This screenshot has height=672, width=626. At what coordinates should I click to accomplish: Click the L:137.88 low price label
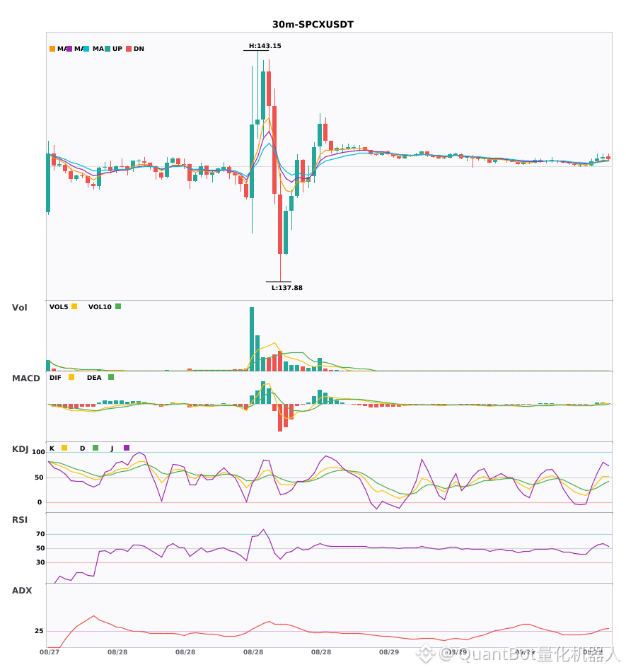pos(287,288)
